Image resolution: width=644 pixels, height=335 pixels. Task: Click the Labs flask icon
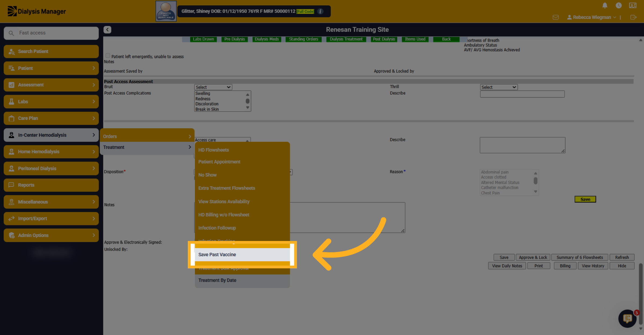click(x=11, y=102)
